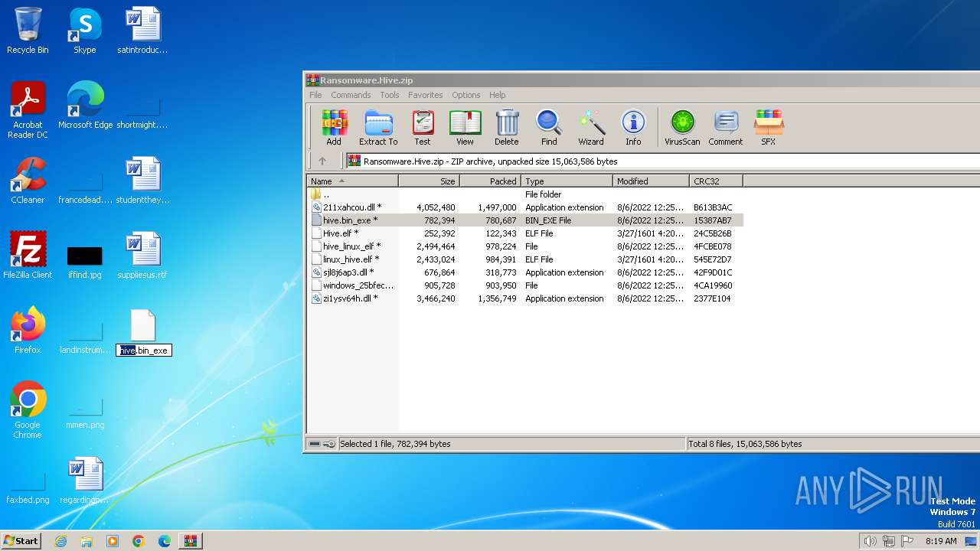Screen dimensions: 980x551
Task: Click the Find magnifier icon
Action: coord(549,127)
